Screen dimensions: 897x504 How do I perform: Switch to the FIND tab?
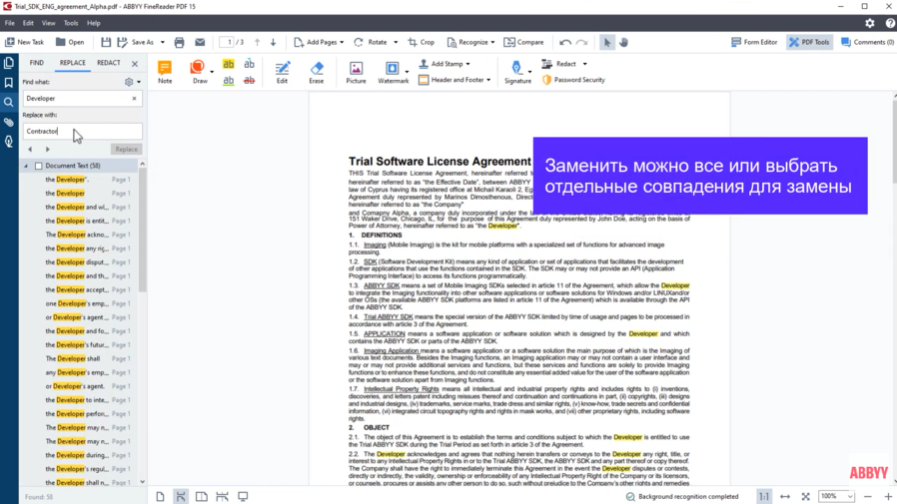pyautogui.click(x=37, y=63)
